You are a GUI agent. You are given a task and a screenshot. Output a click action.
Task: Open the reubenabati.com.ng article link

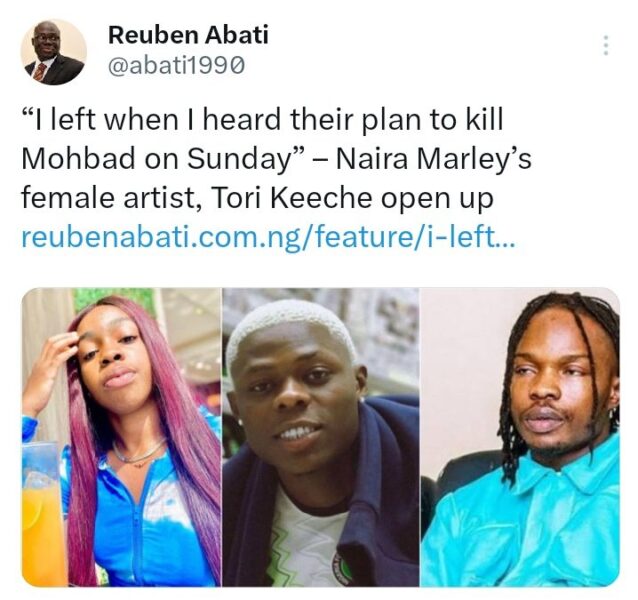coord(268,237)
